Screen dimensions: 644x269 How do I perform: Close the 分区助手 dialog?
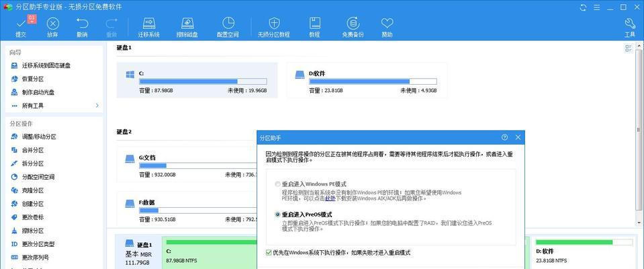(x=518, y=137)
